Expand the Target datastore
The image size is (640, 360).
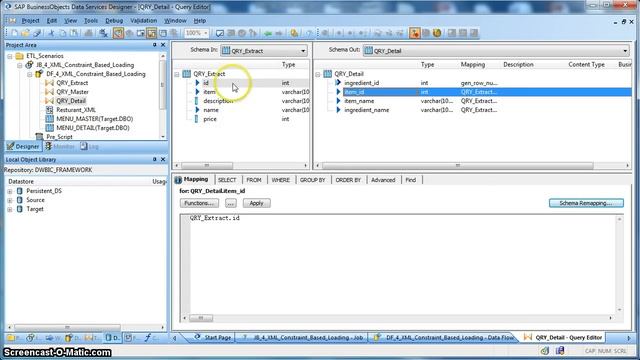click(x=10, y=209)
